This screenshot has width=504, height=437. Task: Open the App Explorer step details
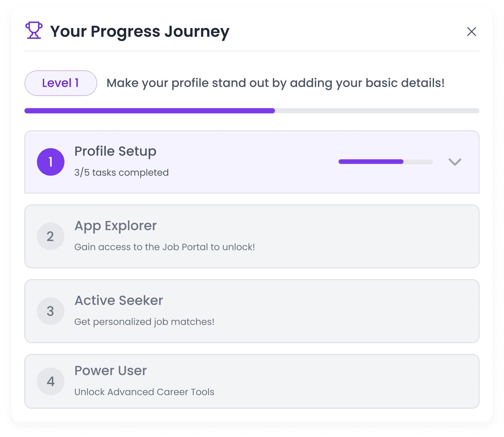point(252,236)
